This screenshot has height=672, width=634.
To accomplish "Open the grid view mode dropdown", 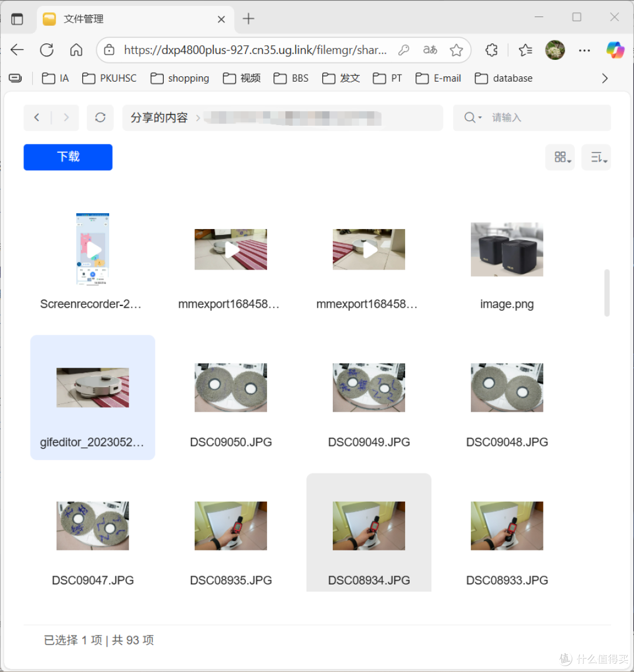I will point(560,157).
